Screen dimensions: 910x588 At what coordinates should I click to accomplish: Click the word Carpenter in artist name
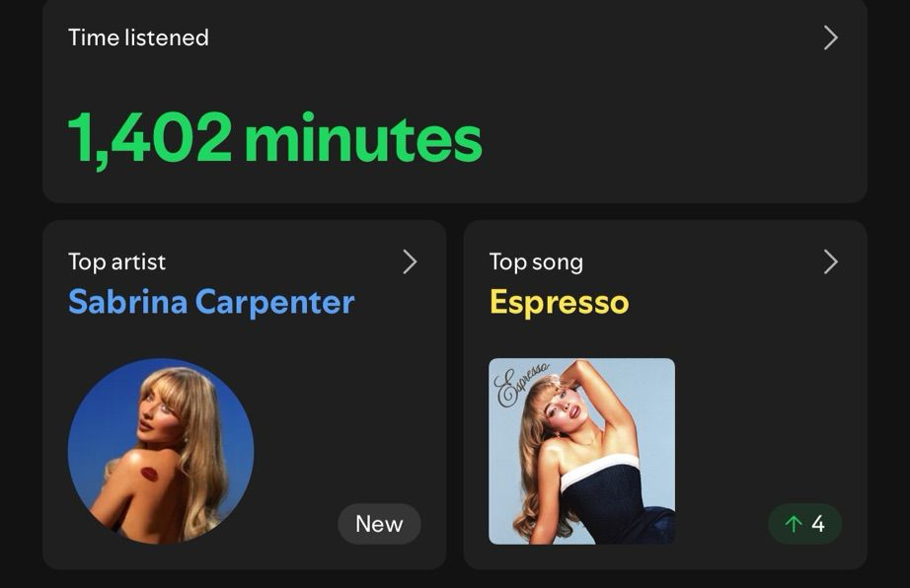[275, 303]
